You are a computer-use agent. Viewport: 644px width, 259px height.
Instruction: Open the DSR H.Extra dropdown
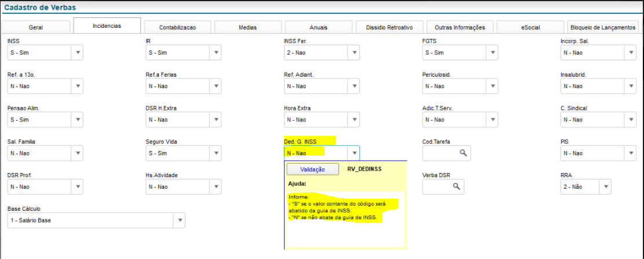pos(216,120)
